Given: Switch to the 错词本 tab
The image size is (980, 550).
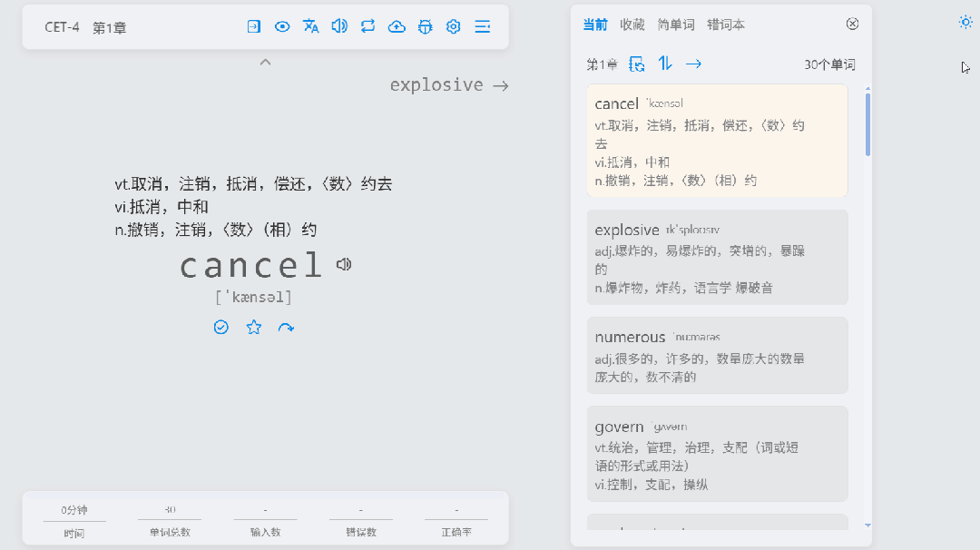Looking at the screenshot, I should [726, 25].
